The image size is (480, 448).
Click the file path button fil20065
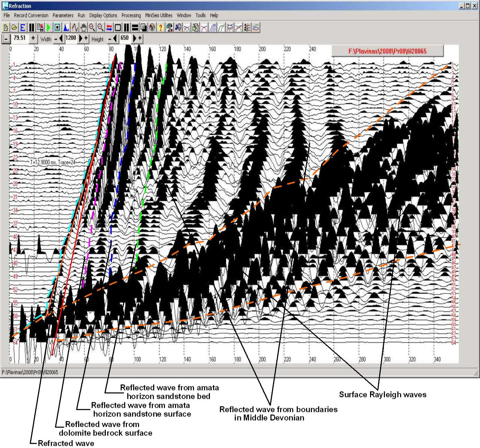point(387,51)
